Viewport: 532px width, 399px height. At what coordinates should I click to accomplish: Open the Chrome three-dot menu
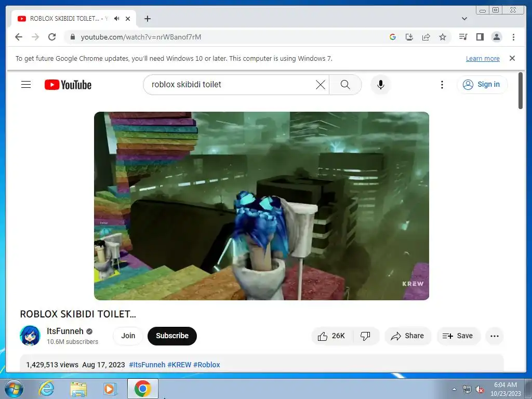513,37
